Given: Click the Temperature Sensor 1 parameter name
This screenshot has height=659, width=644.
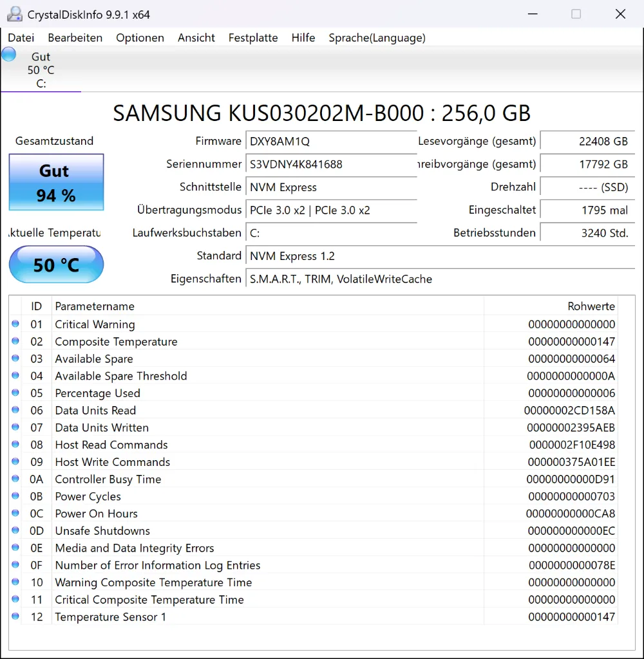Looking at the screenshot, I should click(110, 617).
